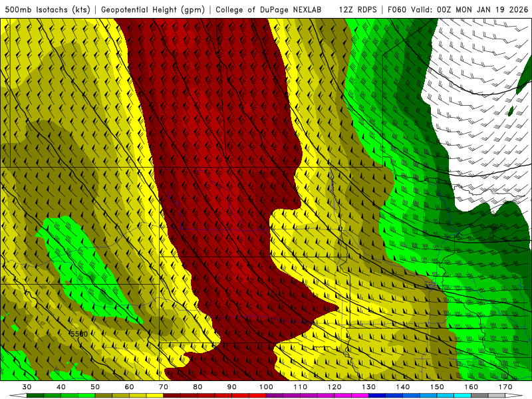Click the bright magenta swatch just below 130
This screenshot has height=399, width=532.
[x=360, y=396]
